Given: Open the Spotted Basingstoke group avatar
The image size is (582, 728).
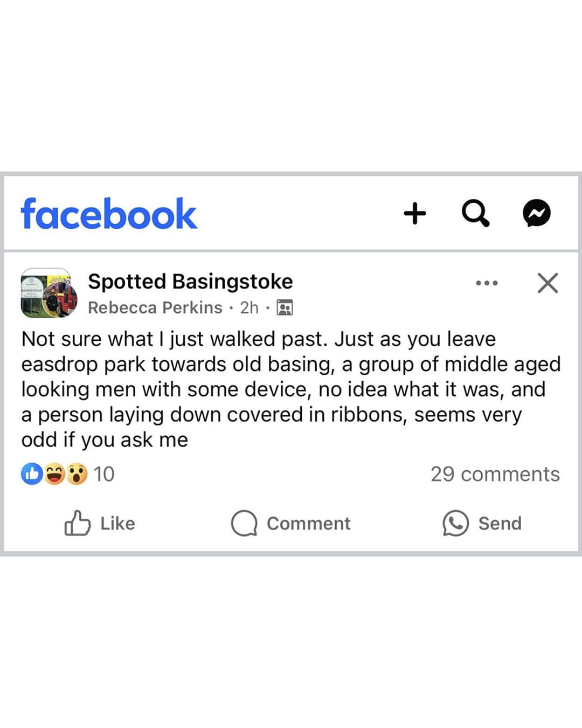Looking at the screenshot, I should click(x=48, y=293).
